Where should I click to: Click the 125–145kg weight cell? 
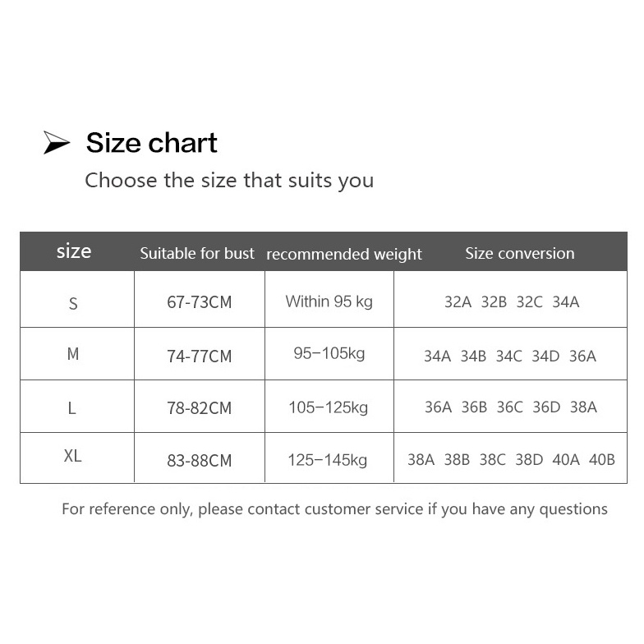click(328, 460)
